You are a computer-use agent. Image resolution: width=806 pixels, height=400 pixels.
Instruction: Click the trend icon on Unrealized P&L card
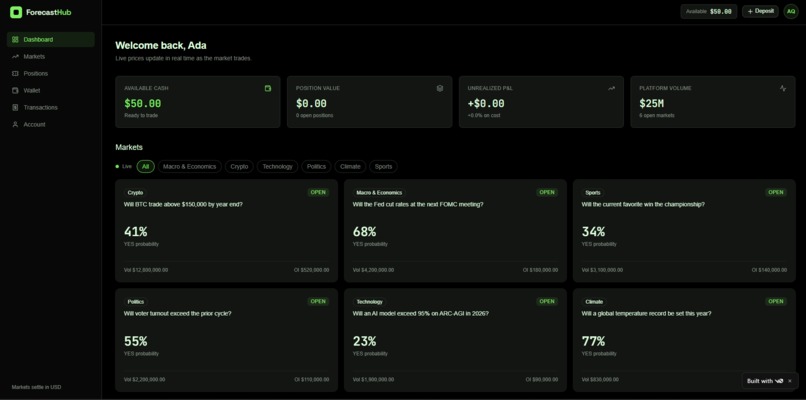[x=611, y=88]
